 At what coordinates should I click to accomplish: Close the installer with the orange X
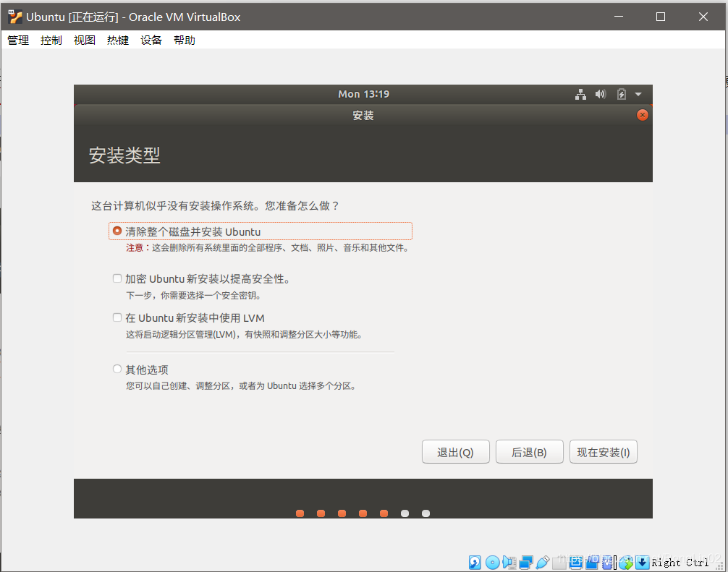point(642,115)
